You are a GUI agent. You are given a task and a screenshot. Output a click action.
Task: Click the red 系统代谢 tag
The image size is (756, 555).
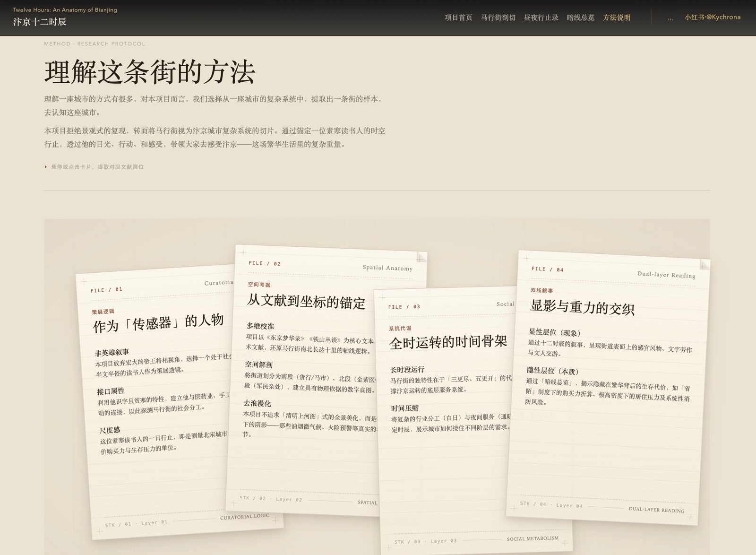400,328
